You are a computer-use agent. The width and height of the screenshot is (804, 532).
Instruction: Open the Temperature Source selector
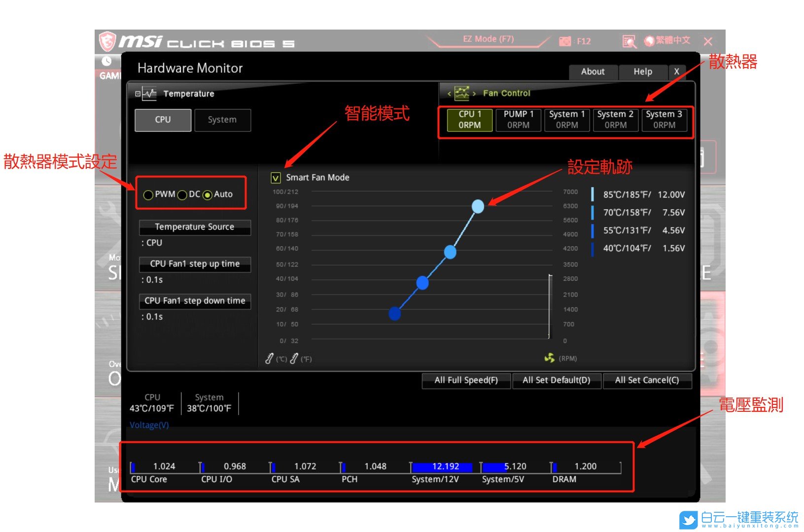pyautogui.click(x=195, y=227)
